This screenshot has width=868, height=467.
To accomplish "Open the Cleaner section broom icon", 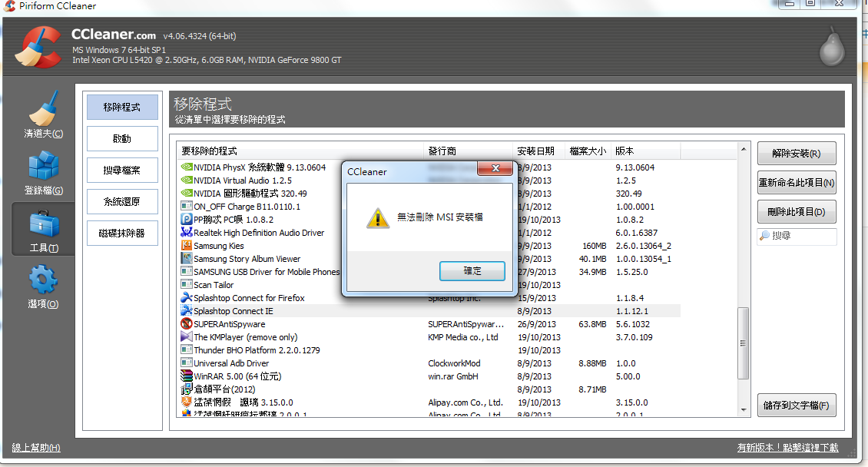I will coord(43,108).
